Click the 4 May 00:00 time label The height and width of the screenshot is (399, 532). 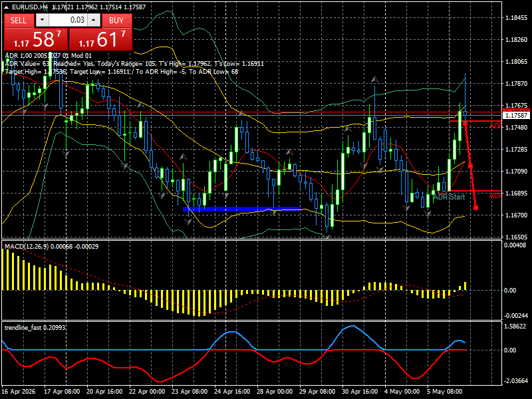pyautogui.click(x=402, y=392)
